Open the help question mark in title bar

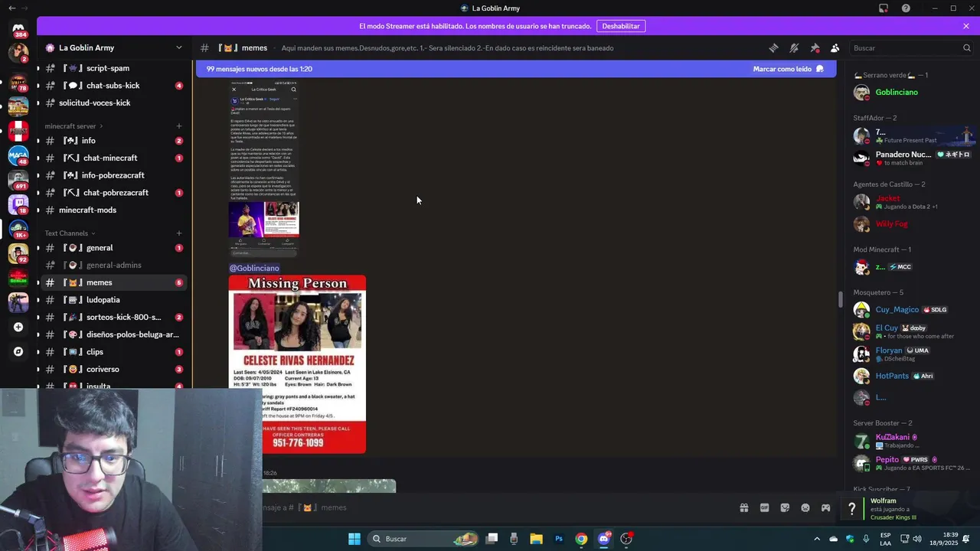tap(906, 8)
